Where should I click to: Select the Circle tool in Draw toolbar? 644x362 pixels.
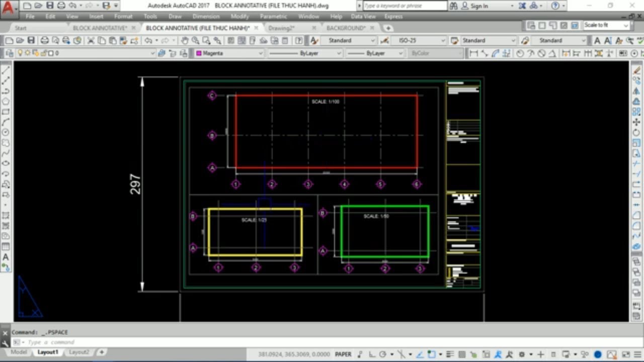click(6, 132)
